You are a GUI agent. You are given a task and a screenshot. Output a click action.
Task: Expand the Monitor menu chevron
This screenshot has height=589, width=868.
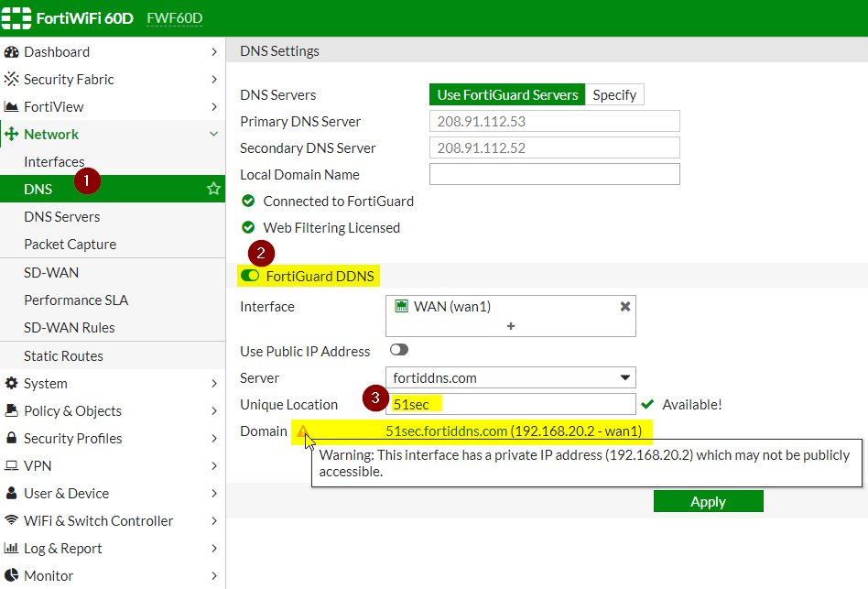pyautogui.click(x=213, y=575)
